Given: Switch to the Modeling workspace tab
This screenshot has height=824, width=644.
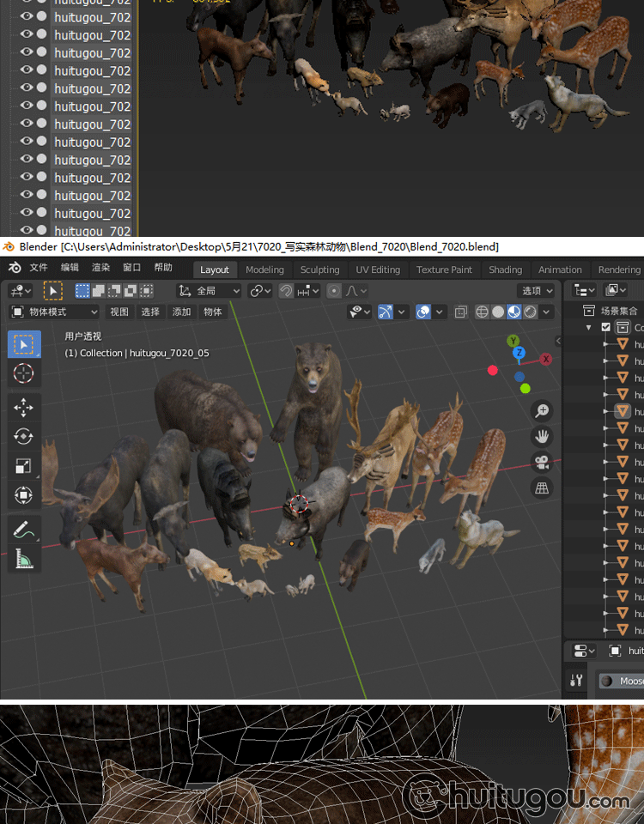Looking at the screenshot, I should (x=264, y=270).
